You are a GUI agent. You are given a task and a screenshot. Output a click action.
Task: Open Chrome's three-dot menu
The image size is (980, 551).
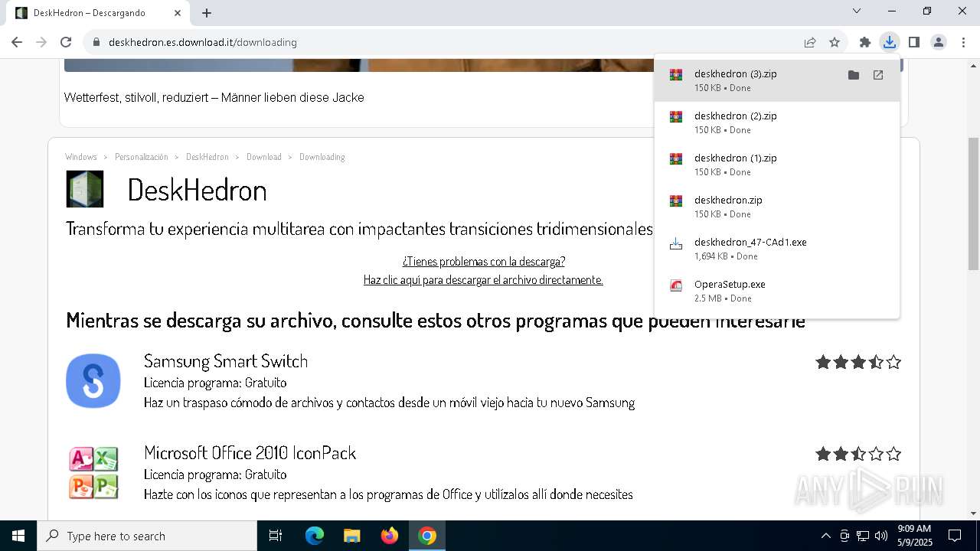pyautogui.click(x=963, y=42)
